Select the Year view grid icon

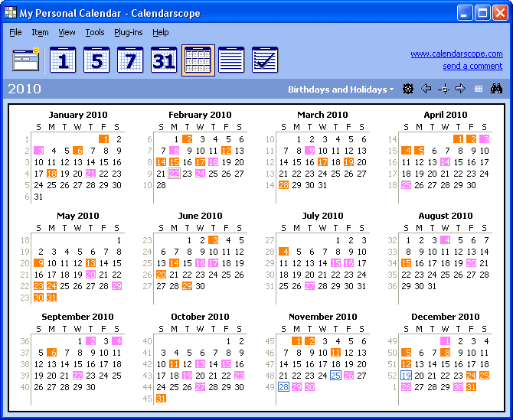click(x=198, y=60)
